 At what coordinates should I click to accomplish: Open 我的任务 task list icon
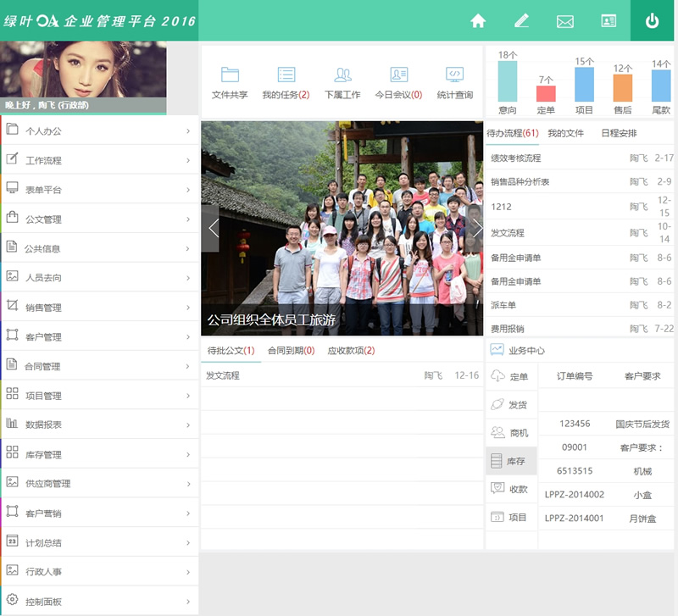[286, 75]
